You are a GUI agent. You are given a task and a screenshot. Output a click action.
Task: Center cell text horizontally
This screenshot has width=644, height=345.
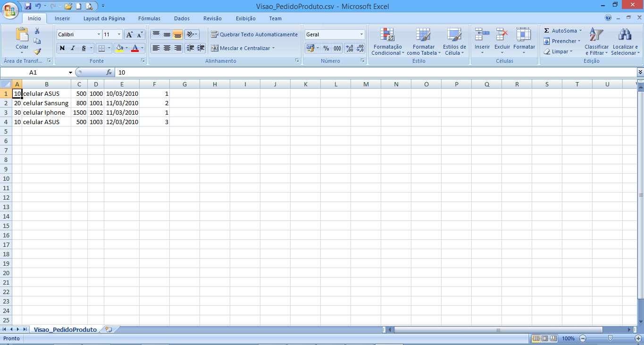167,48
